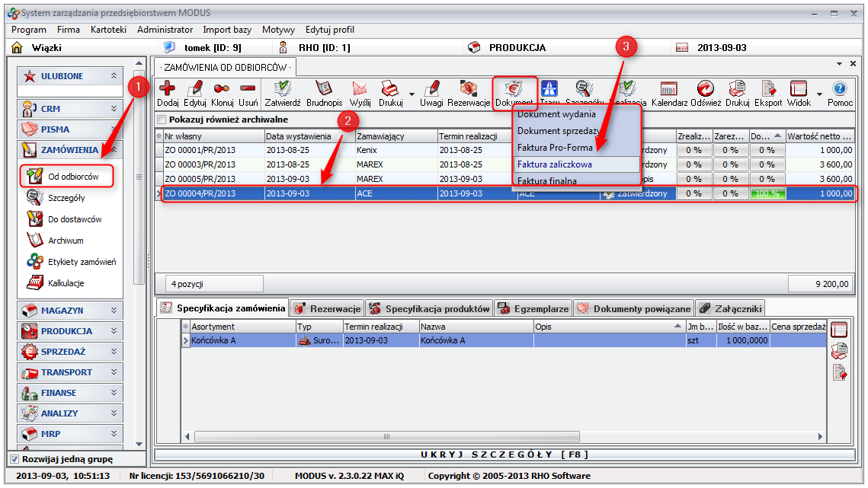Click the Dodaj (add) toolbar icon
Screen dimensions: 868x488
click(x=166, y=91)
